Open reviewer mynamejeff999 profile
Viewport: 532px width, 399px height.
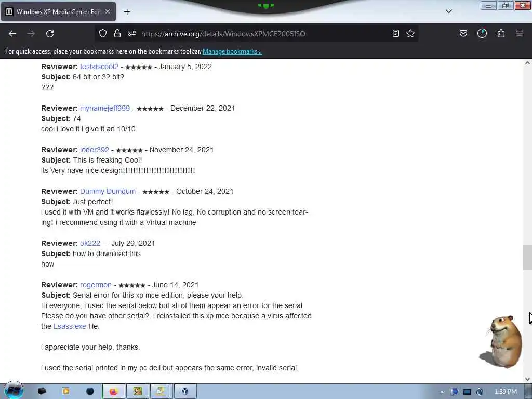tap(105, 108)
